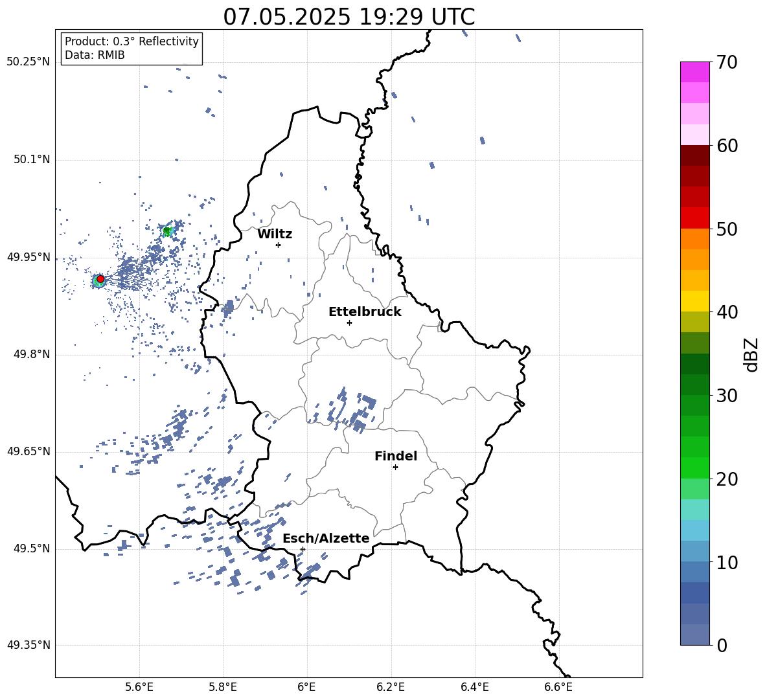Click the Wiltz city label
Screen dimensions: 767x700
275,234
